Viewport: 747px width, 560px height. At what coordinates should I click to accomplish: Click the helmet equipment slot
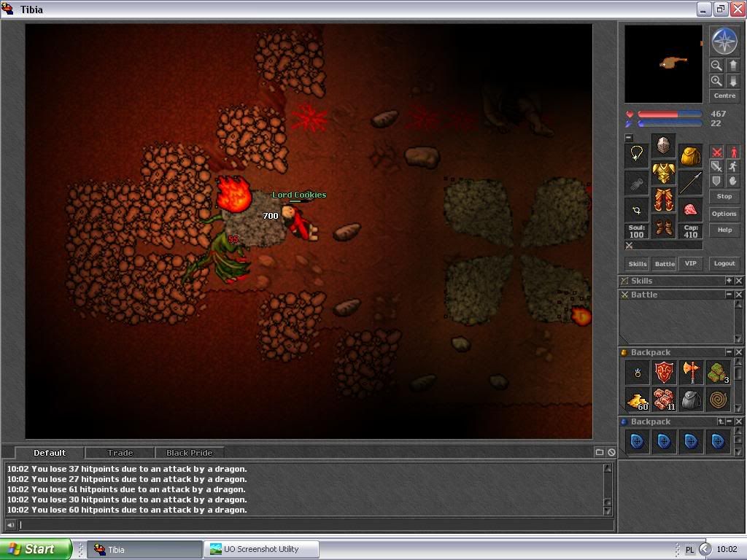[663, 146]
